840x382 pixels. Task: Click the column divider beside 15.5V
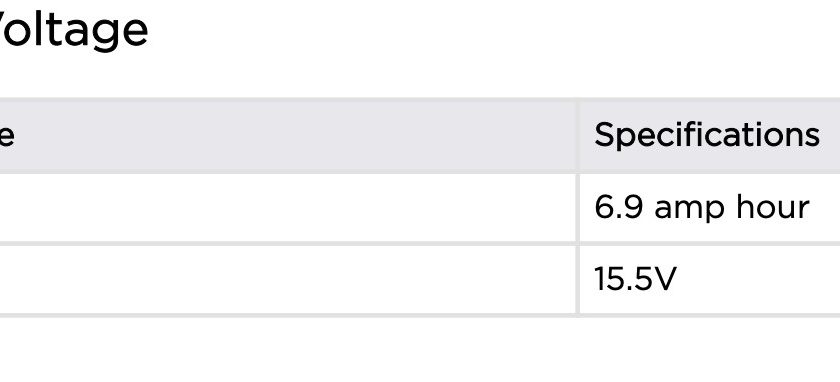tap(578, 280)
